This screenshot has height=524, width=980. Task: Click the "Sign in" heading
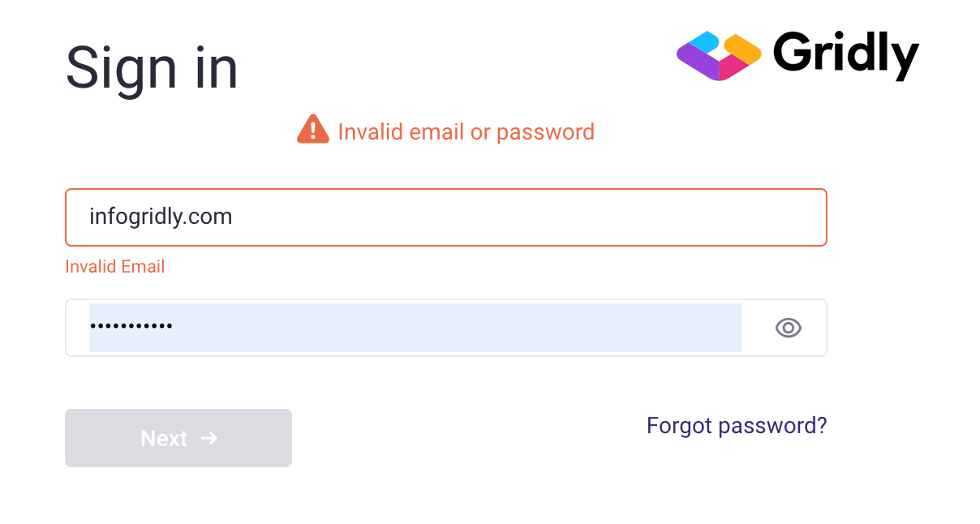[x=152, y=68]
